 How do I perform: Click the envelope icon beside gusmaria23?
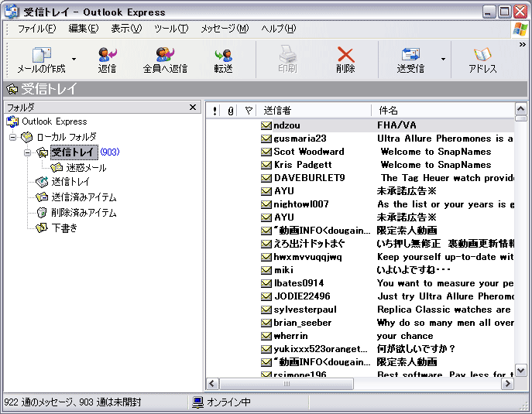266,139
